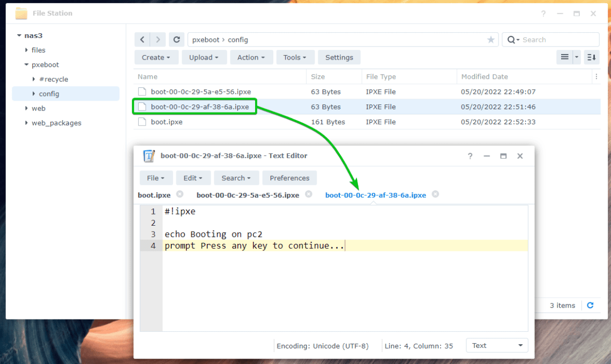Switch to the boot.ipxe editor tab
This screenshot has height=364, width=611.
(x=156, y=195)
